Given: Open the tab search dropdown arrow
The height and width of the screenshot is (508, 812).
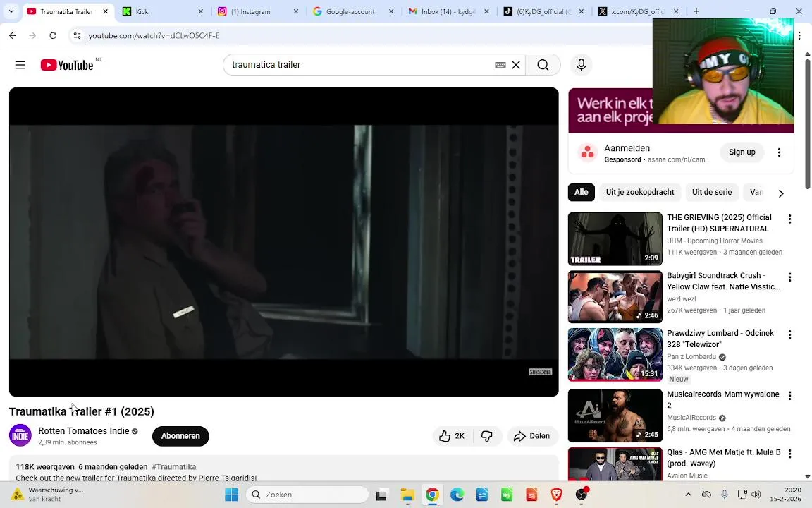Looking at the screenshot, I should [11, 11].
